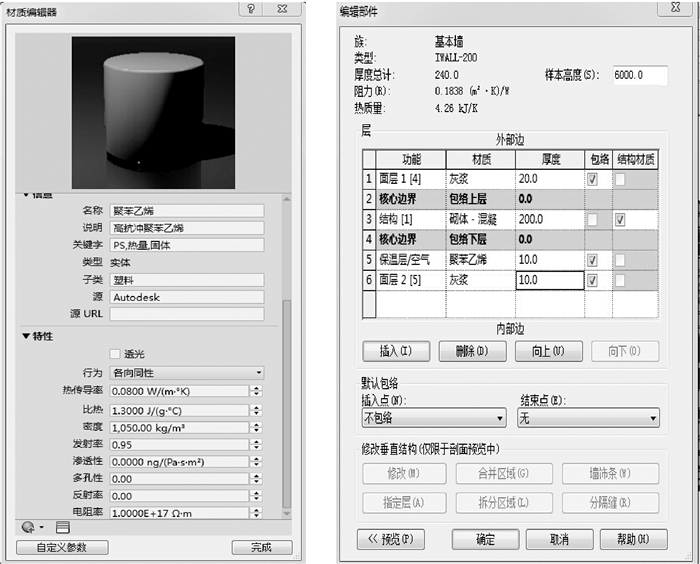
Task: Click the 名称 field 聚苯乙烯
Action: tap(187, 211)
